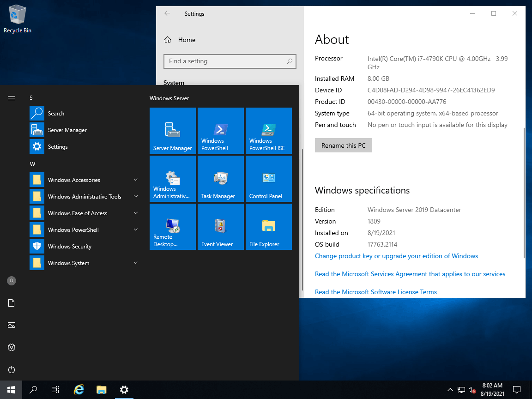Click the Settings About page scrollbar
The image size is (532, 399).
coord(524,193)
